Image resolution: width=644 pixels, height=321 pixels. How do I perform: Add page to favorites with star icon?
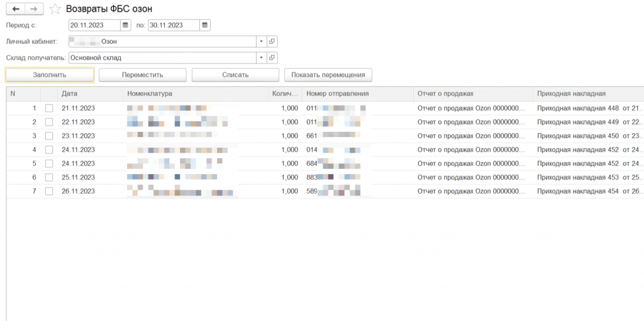[55, 9]
